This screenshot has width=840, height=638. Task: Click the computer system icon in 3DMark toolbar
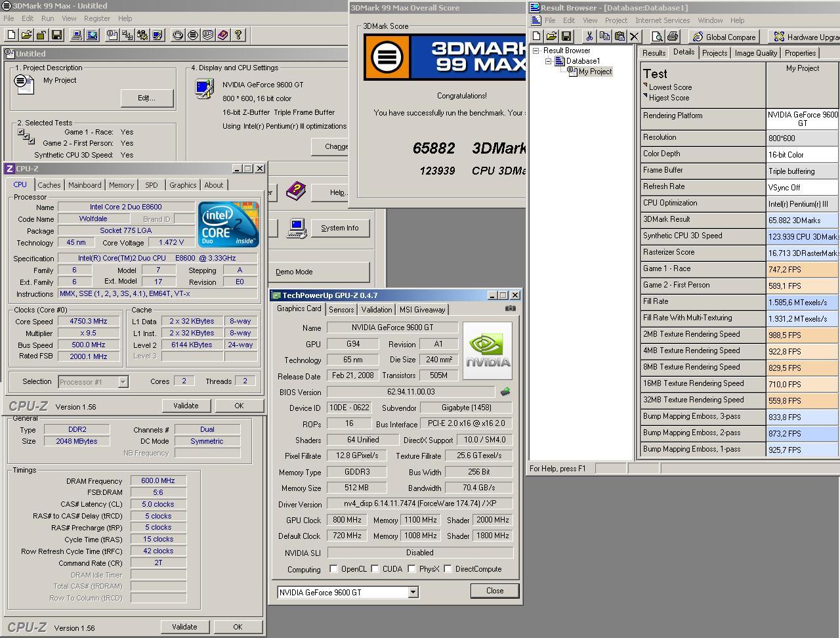[77, 35]
